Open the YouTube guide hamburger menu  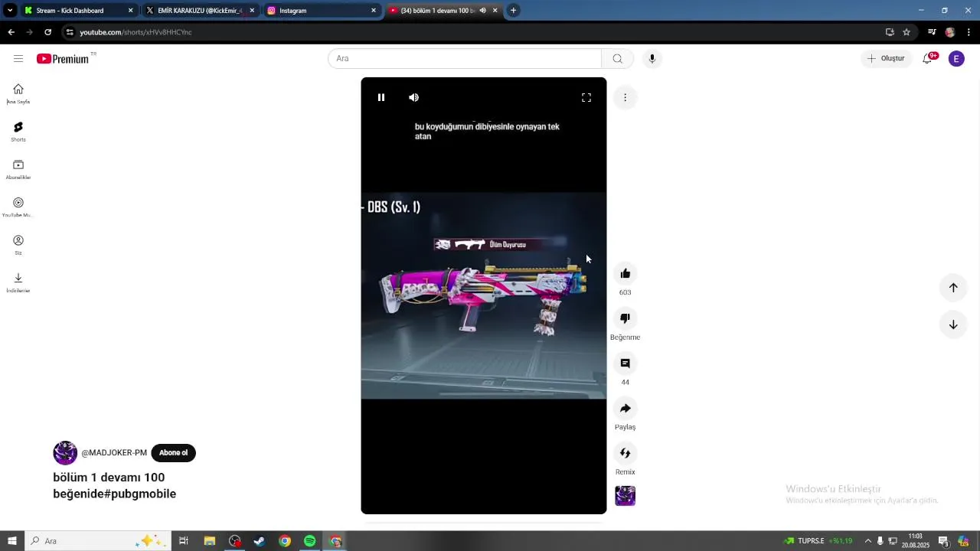pos(18,58)
